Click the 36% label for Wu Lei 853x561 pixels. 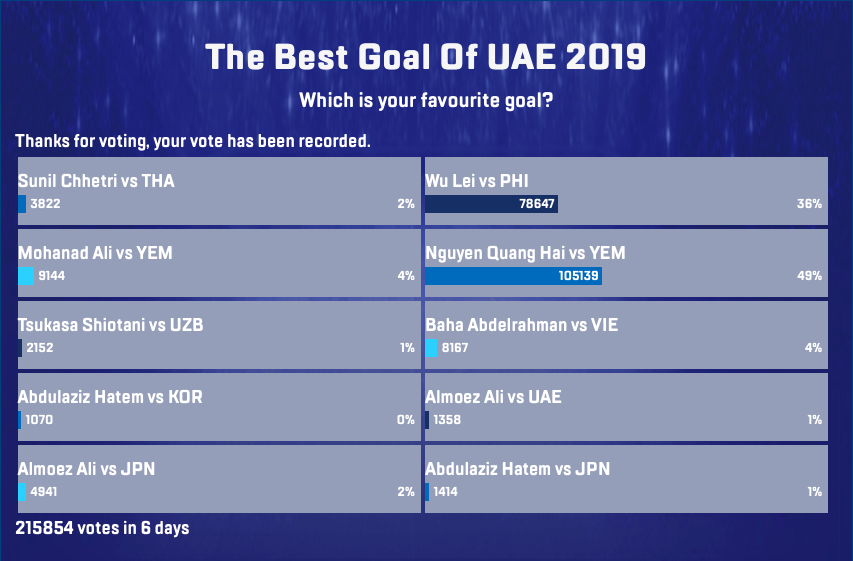809,204
